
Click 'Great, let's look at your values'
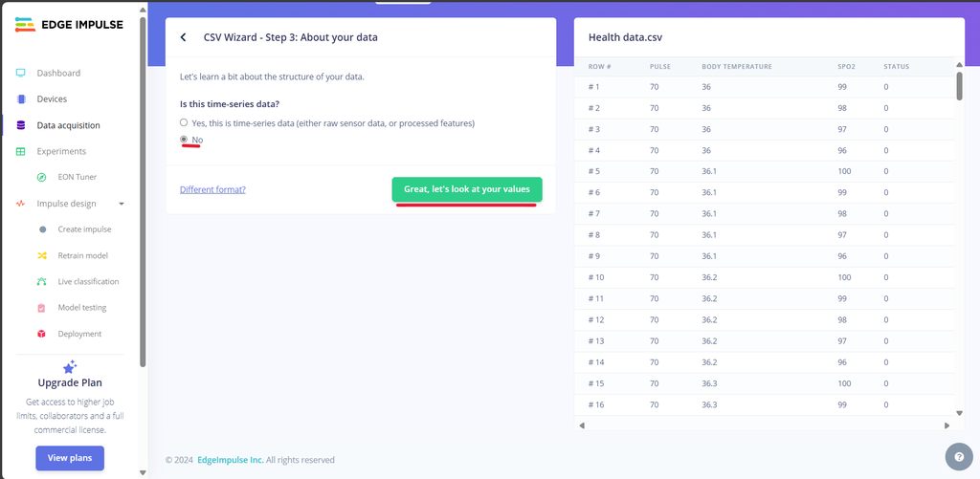[467, 189]
